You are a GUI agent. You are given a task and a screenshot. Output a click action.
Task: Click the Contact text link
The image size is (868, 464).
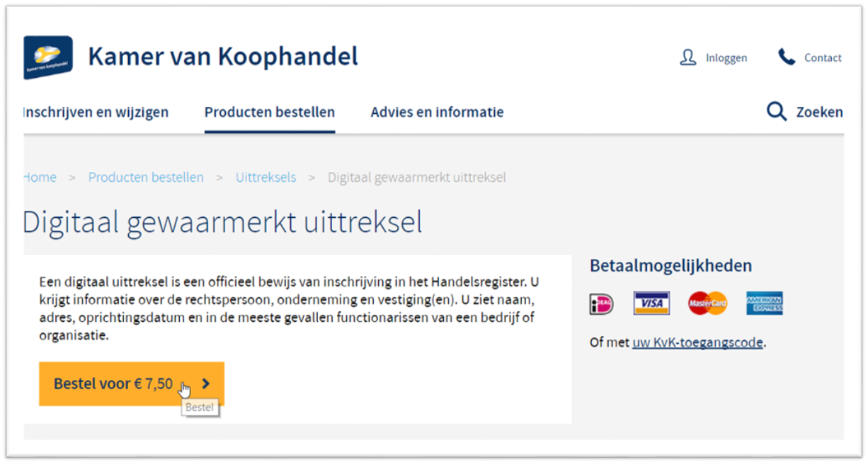tap(823, 58)
